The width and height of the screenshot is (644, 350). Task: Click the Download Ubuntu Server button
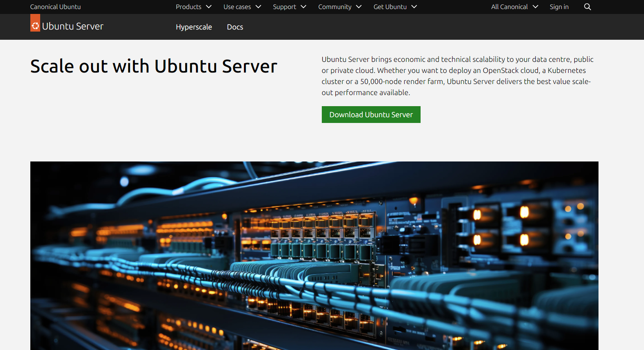371,115
